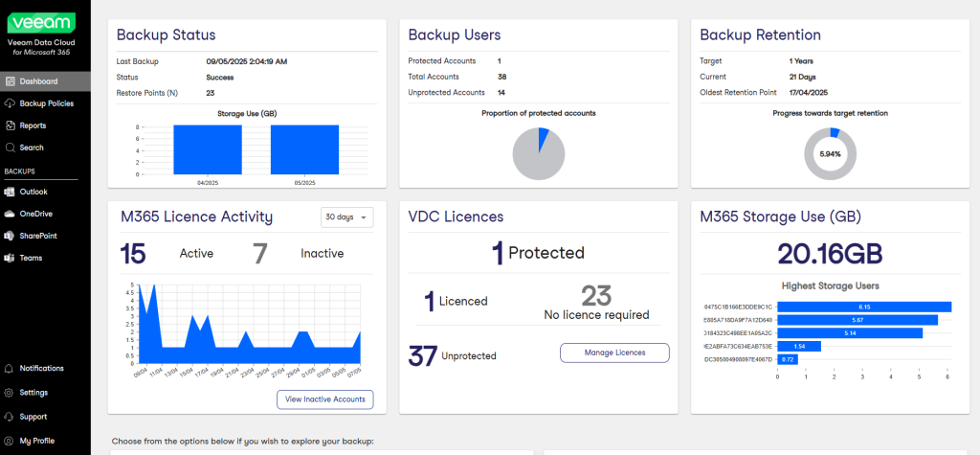Click the last backup timestamp 09/05/2025 2:04:19 AM
Screen dimensions: 980x455
(247, 61)
